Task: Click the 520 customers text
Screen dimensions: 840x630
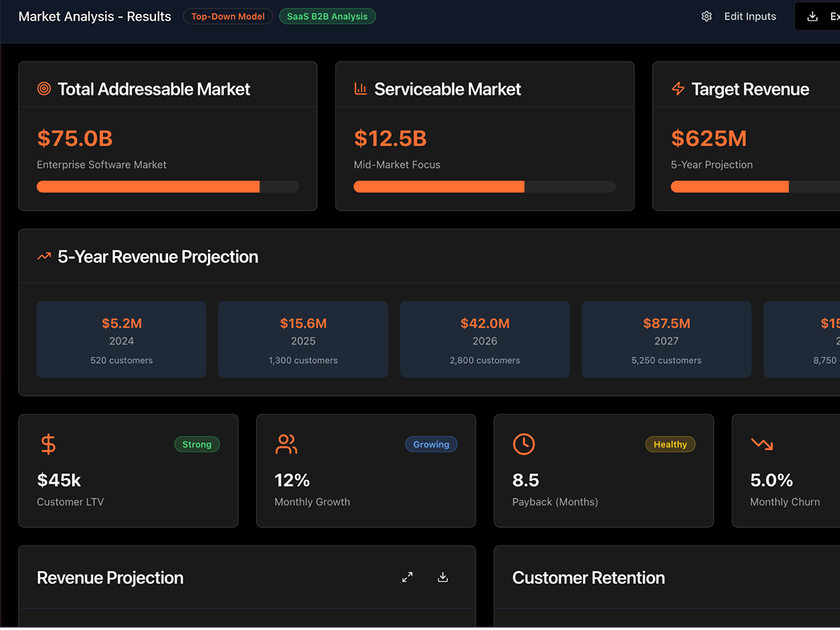Action: [x=122, y=360]
